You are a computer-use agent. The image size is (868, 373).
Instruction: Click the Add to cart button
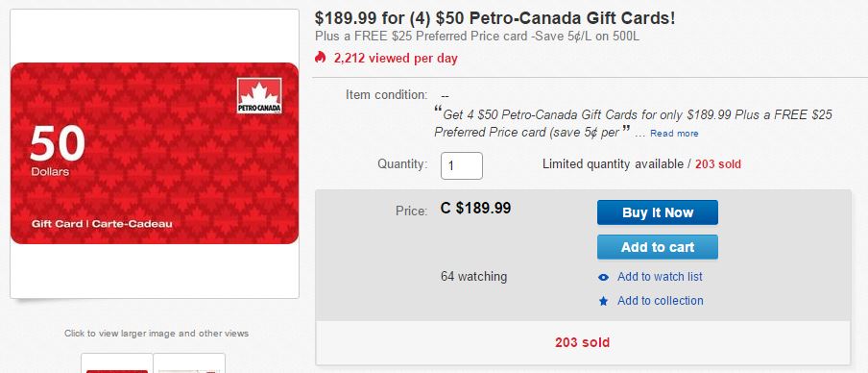pyautogui.click(x=657, y=247)
